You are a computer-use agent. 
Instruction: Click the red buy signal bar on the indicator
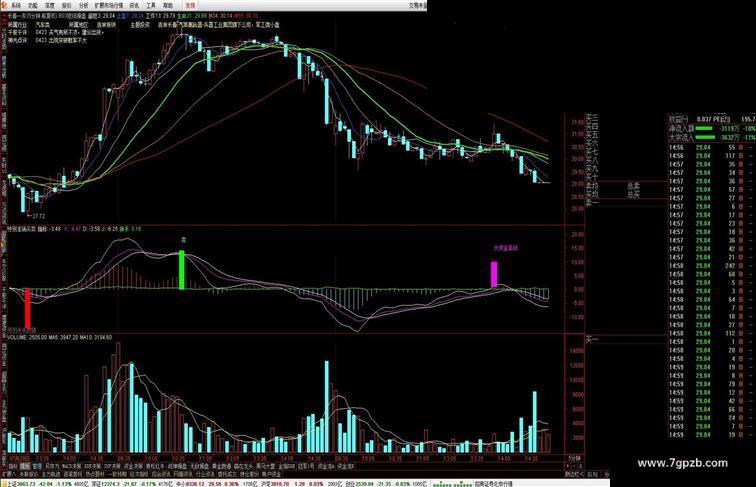[27, 309]
